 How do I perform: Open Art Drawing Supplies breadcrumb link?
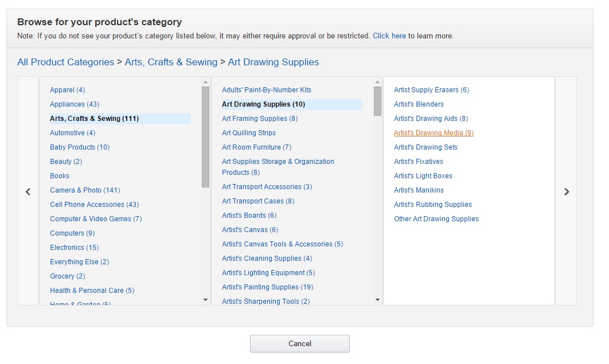(273, 62)
